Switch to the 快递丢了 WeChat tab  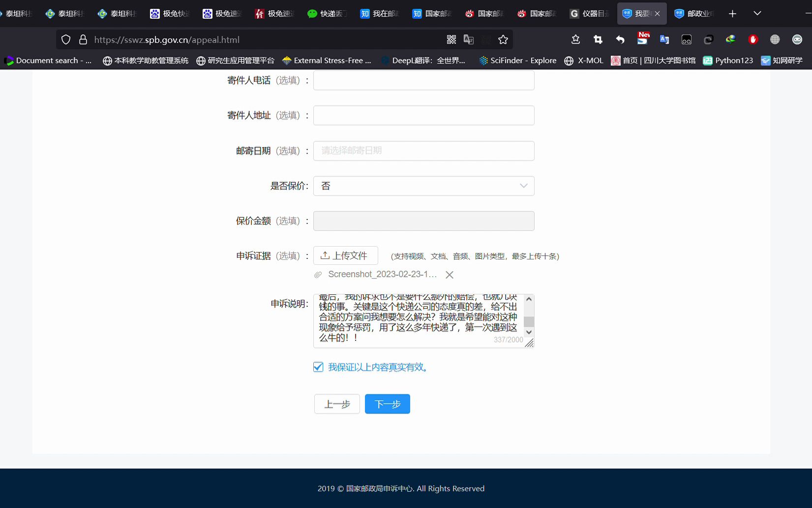point(327,14)
